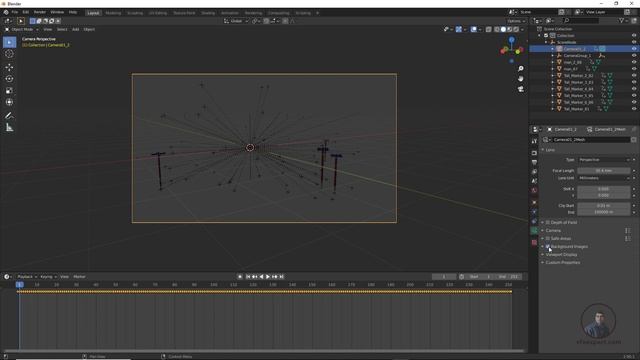Image resolution: width=640 pixels, height=360 pixels.
Task: Select the Measure tool
Action: (9, 128)
